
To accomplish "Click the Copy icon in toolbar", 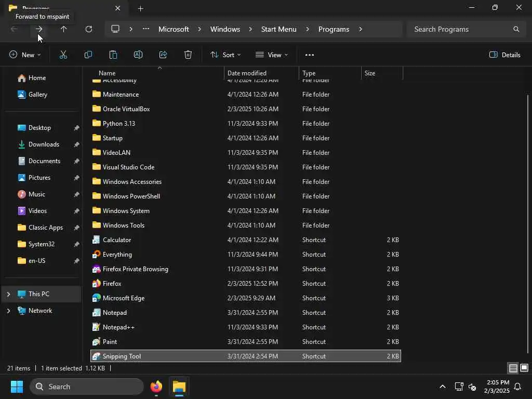I will 88,55.
